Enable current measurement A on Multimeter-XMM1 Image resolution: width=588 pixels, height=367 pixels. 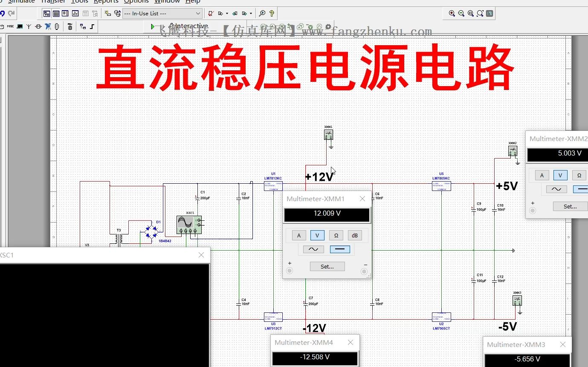pyautogui.click(x=298, y=235)
